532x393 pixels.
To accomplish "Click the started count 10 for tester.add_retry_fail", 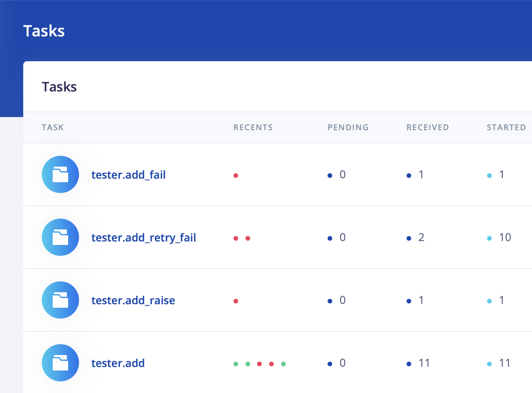I will point(505,238).
